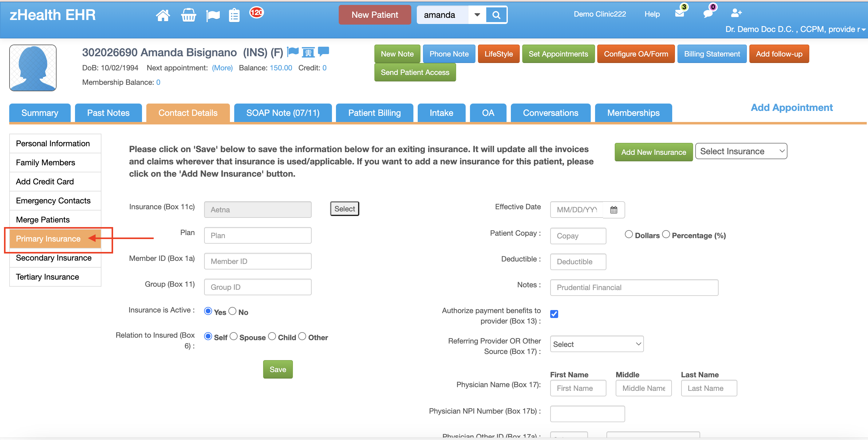Click the (More) appointment link

222,68
